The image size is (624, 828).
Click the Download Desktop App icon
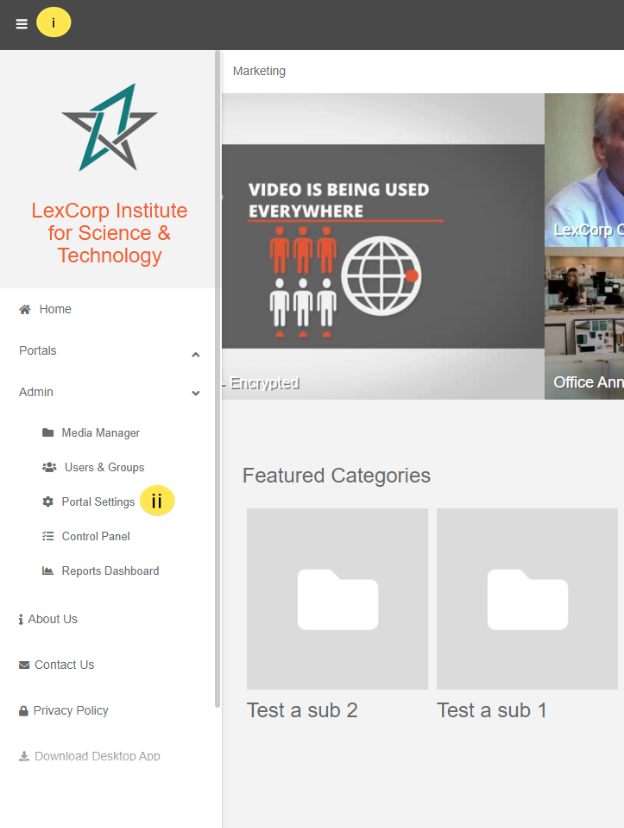click(24, 756)
